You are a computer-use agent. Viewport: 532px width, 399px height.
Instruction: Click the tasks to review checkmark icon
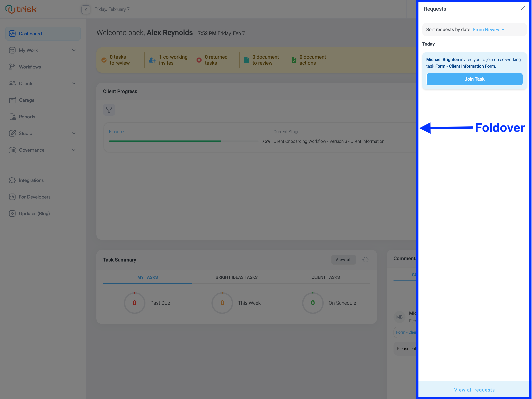[104, 60]
